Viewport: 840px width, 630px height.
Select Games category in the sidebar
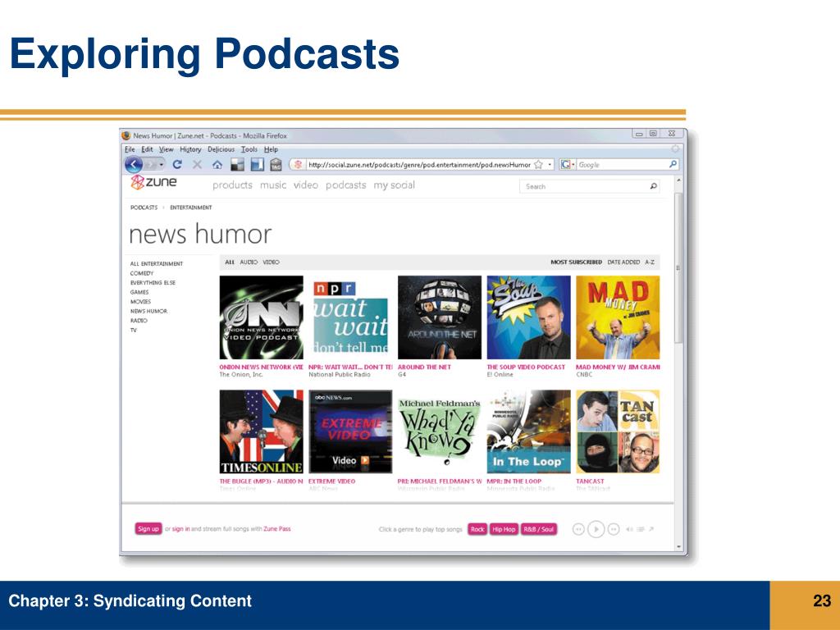pos(139,292)
